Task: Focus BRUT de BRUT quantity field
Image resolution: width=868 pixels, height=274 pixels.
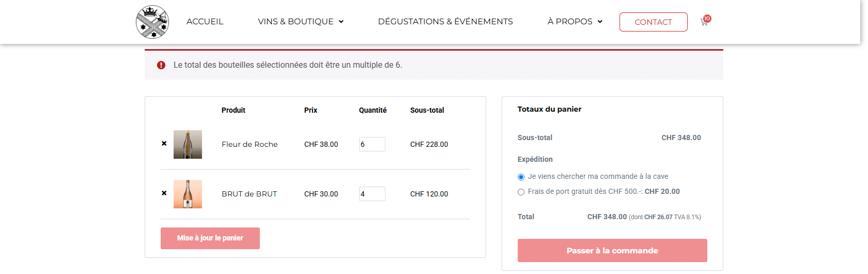Action: pos(372,194)
